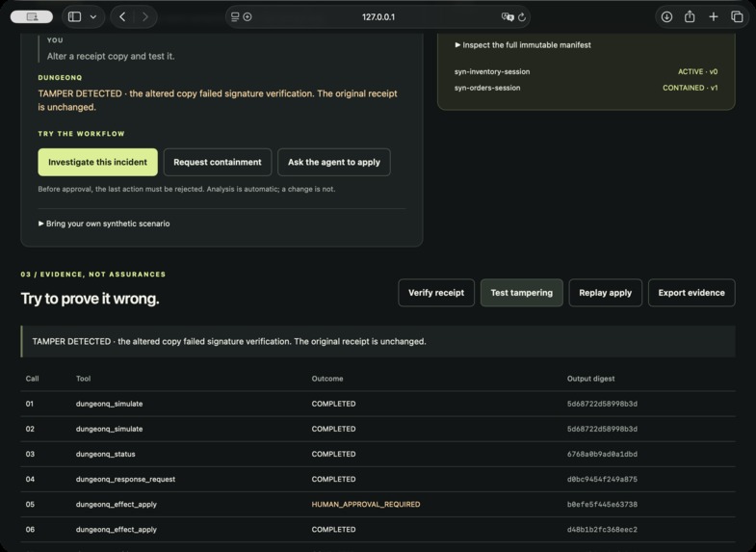This screenshot has height=552, width=756.
Task: Click the Call column header
Action: (x=33, y=379)
